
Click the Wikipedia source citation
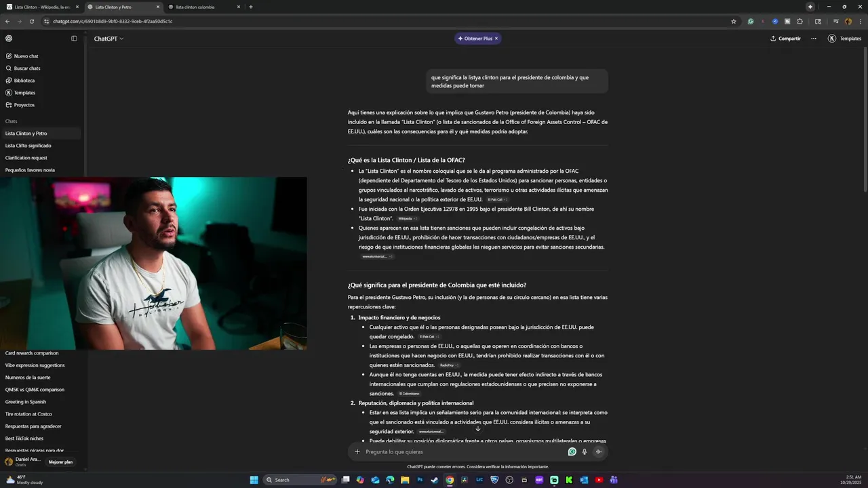tap(407, 219)
